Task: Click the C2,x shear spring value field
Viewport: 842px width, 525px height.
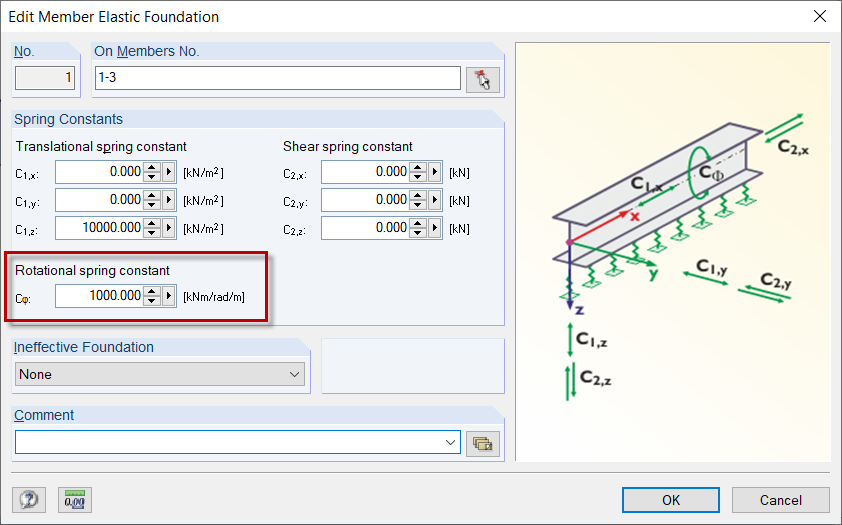Action: (x=366, y=172)
